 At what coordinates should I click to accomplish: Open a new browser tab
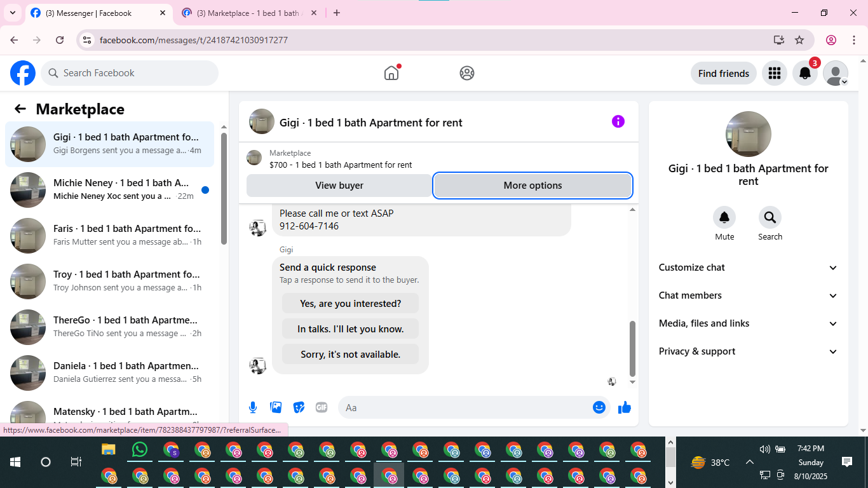click(337, 13)
